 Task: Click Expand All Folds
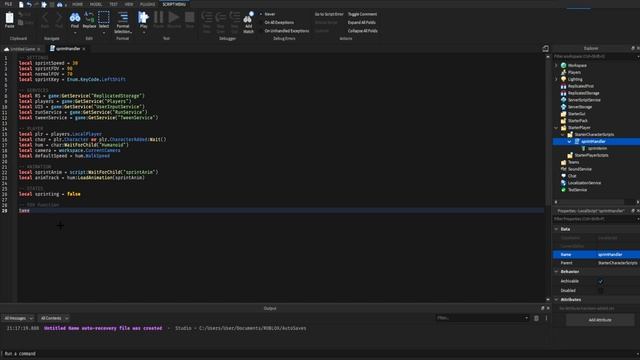coord(362,22)
